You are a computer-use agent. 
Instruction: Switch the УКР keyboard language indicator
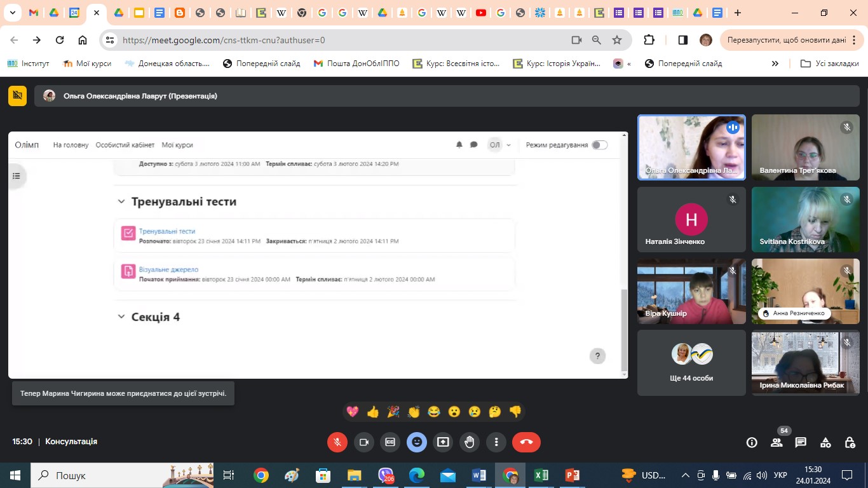(x=781, y=475)
